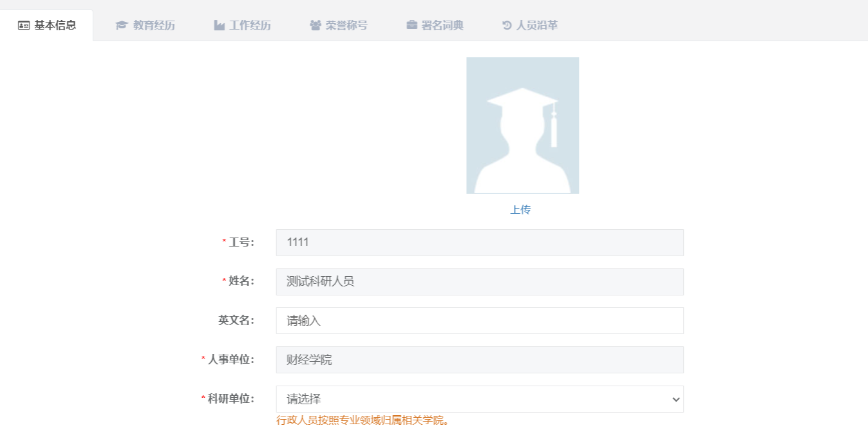Click the 姓名 field showing 测试科研人员
The height and width of the screenshot is (439, 868).
coord(479,282)
